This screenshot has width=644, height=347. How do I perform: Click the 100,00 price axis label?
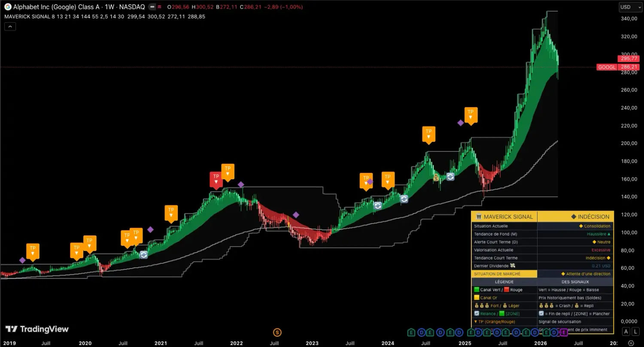pyautogui.click(x=629, y=232)
